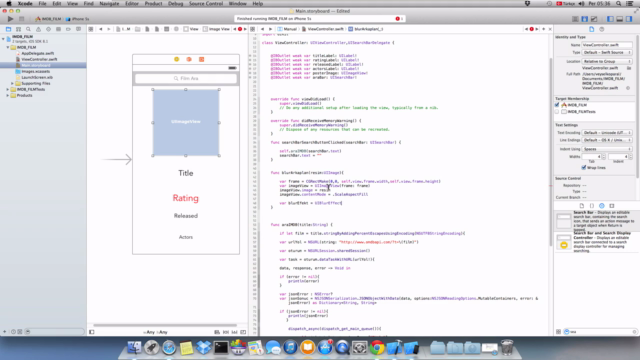Viewport: 640px width, 360px height.
Task: Toggle IMDB_FILMTests target membership checkbox
Action: (x=557, y=111)
